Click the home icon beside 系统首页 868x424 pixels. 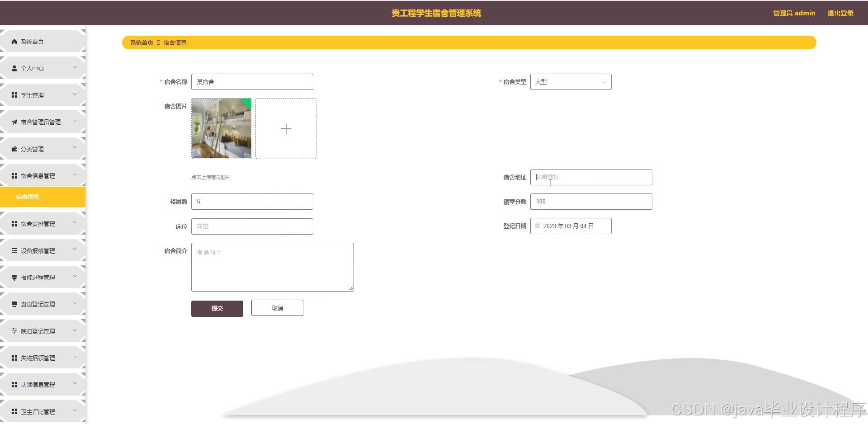(14, 42)
